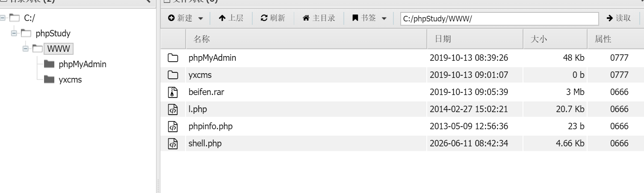Open the 书签 (Bookmarks) dropdown
The width and height of the screenshot is (644, 193).
pos(369,18)
